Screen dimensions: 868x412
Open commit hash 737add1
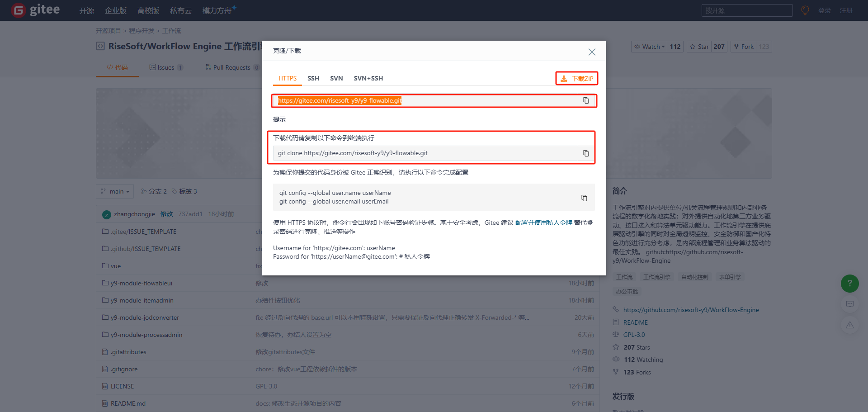(x=190, y=214)
